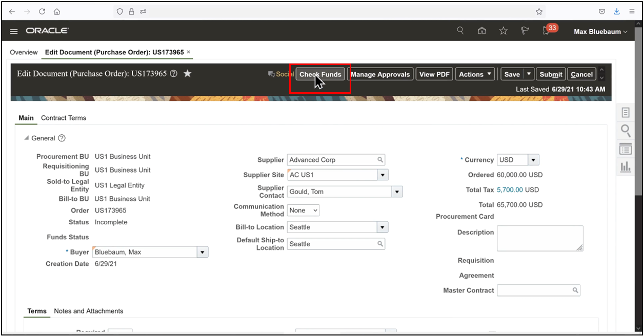The height and width of the screenshot is (336, 644).
Task: Click the Social collaboration icon
Action: [271, 74]
